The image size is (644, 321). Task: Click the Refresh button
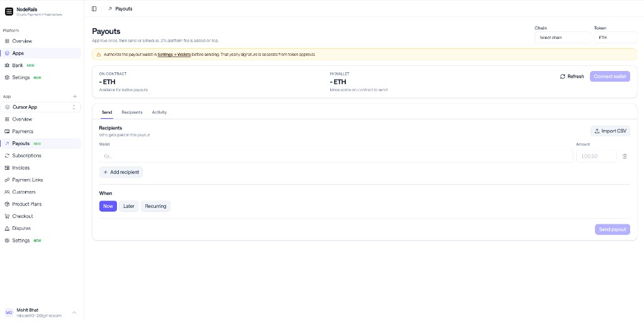pyautogui.click(x=572, y=77)
